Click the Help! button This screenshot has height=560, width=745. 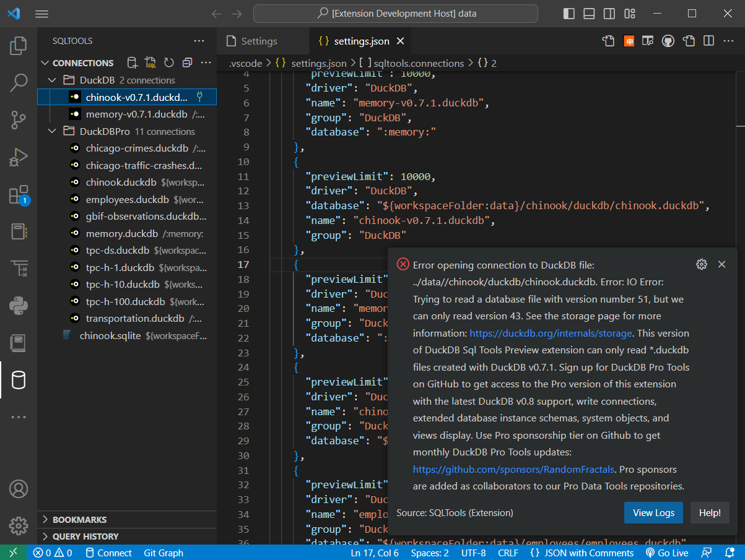pyautogui.click(x=710, y=512)
